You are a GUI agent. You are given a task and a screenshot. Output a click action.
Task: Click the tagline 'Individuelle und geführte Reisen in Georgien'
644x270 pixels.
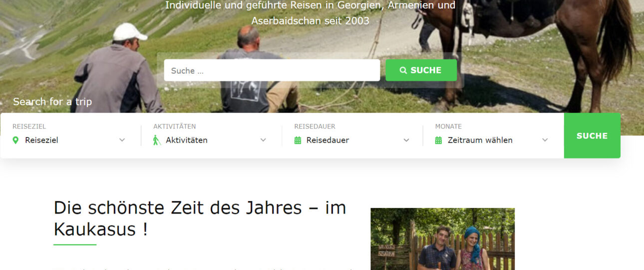tap(311, 13)
